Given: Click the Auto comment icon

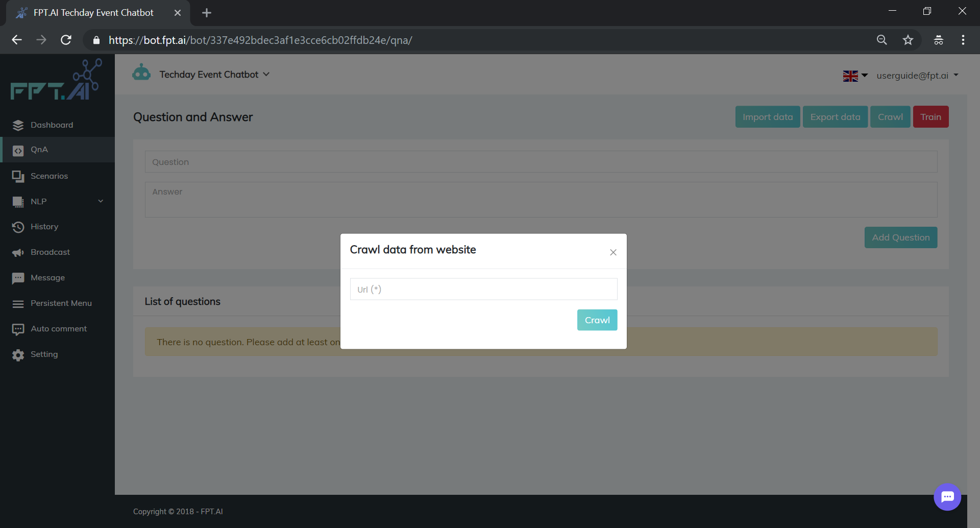Looking at the screenshot, I should click(18, 329).
